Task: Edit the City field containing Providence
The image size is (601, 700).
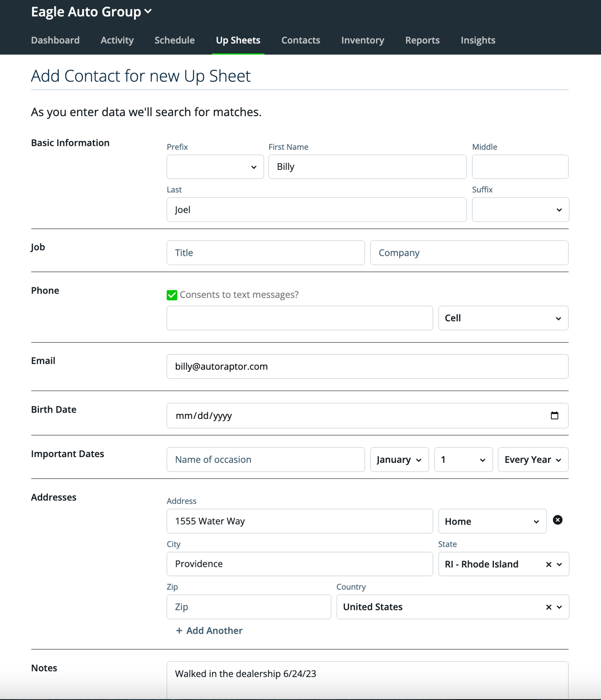Action: click(x=300, y=564)
